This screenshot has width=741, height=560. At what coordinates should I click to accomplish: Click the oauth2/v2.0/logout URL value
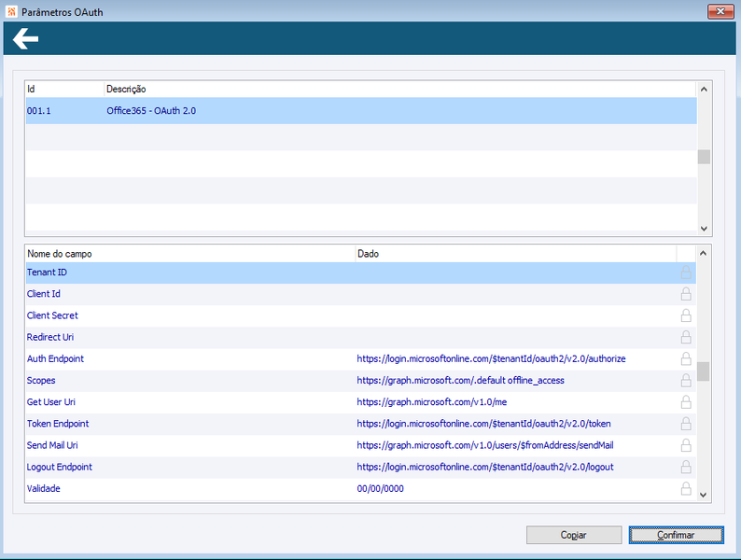coord(485,467)
